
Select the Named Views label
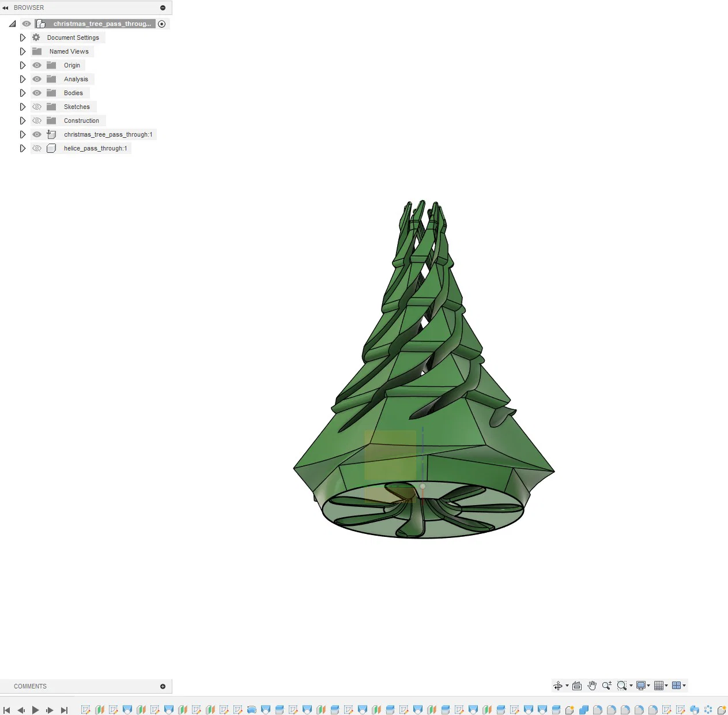pos(69,51)
